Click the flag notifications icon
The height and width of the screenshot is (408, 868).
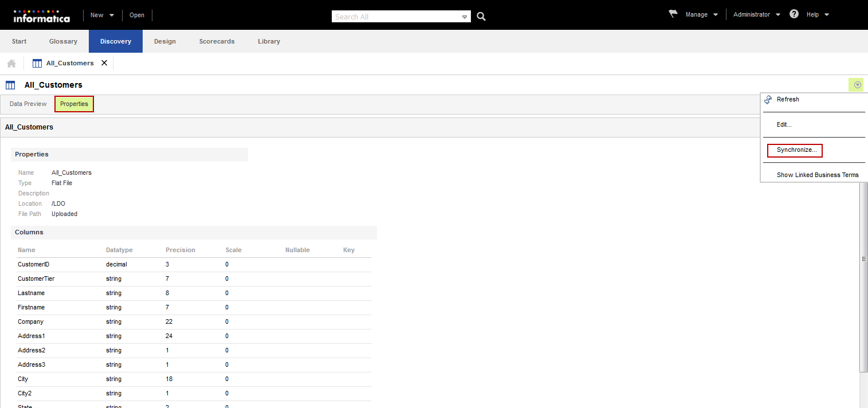tap(673, 14)
